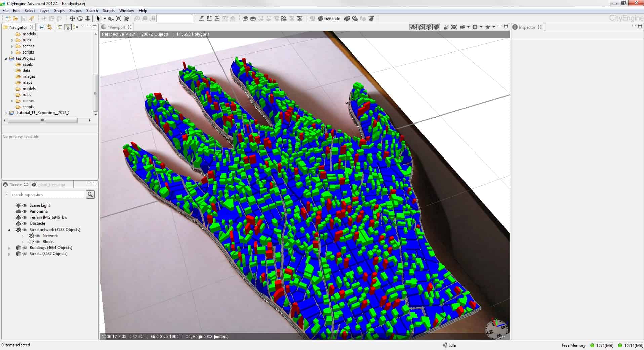Hide the Scene Light layer
Image resolution: width=644 pixels, height=350 pixels.
[x=25, y=205]
